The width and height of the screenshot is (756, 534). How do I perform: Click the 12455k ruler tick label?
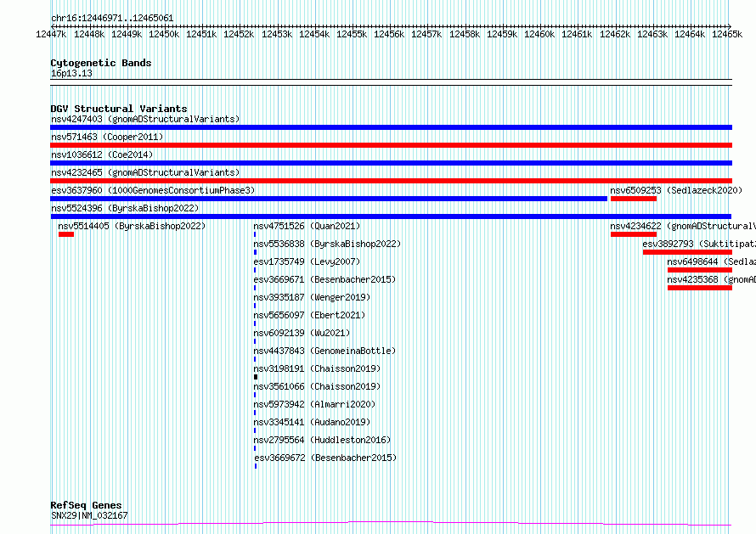click(352, 34)
